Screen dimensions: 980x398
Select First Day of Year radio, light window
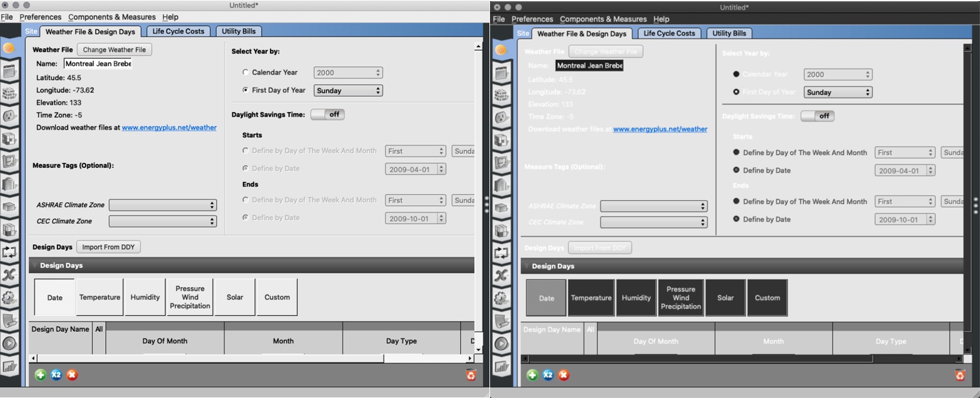coord(245,90)
